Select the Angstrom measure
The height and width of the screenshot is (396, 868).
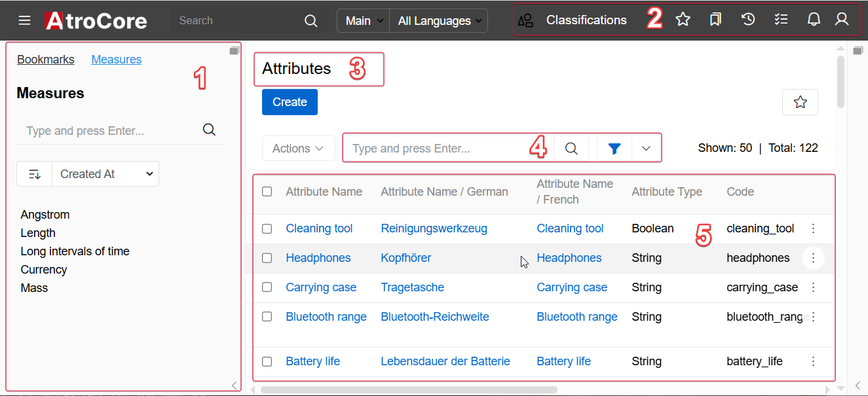click(45, 215)
